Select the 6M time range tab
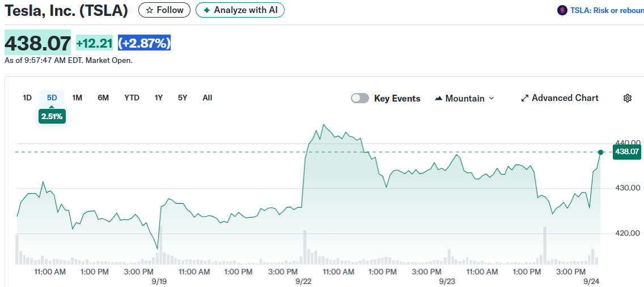 click(103, 98)
